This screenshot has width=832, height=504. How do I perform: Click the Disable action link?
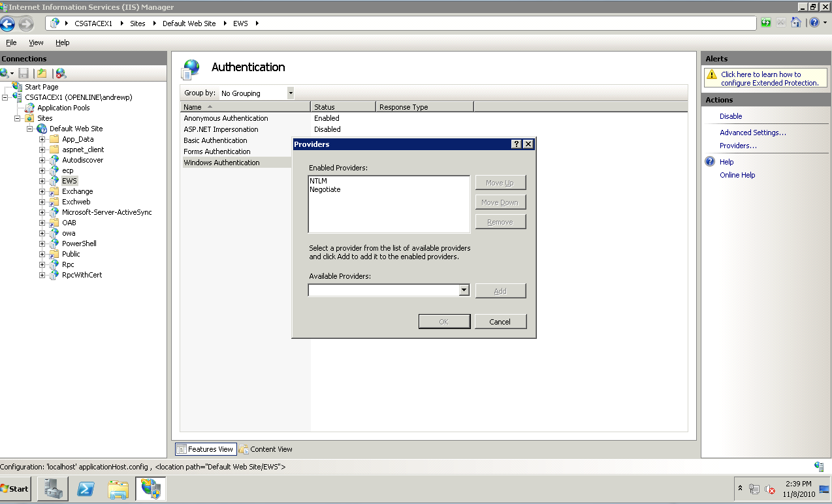731,116
